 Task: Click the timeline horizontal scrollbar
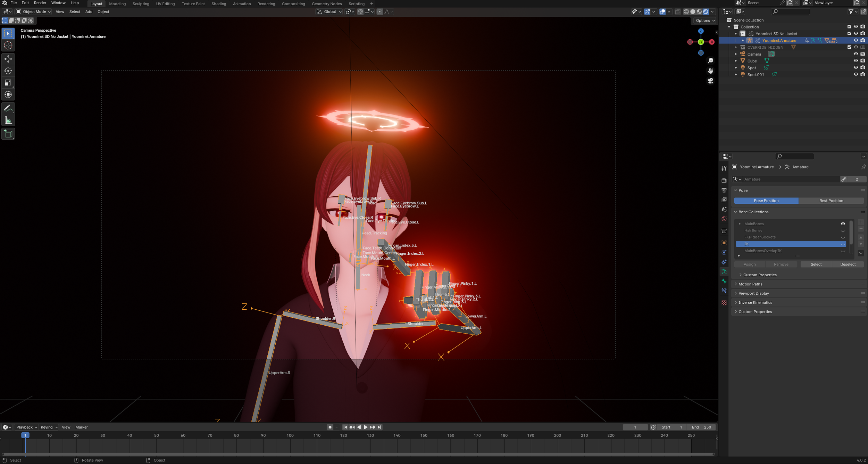pos(358,454)
